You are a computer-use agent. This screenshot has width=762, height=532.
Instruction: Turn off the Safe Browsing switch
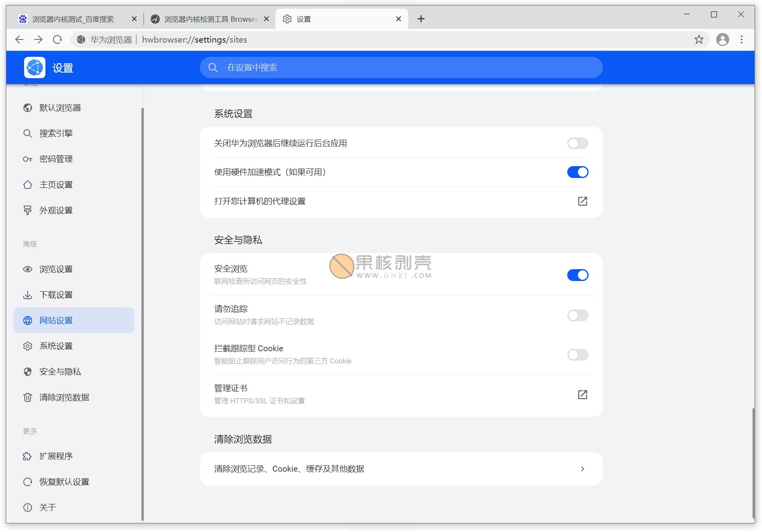point(578,275)
